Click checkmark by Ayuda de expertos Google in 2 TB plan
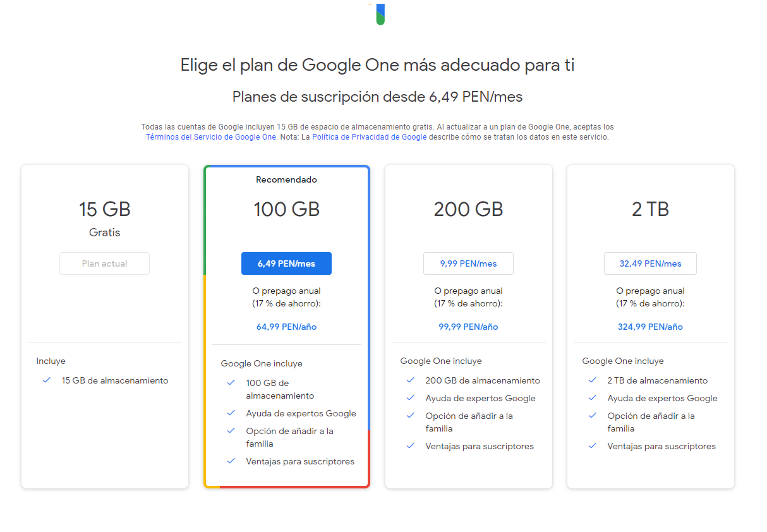 (x=592, y=398)
